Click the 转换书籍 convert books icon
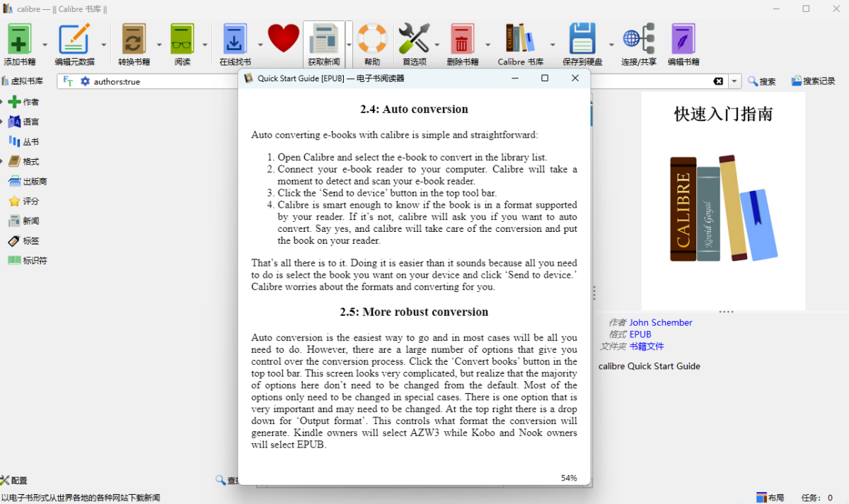Screen dimensions: 849x504 (133, 40)
